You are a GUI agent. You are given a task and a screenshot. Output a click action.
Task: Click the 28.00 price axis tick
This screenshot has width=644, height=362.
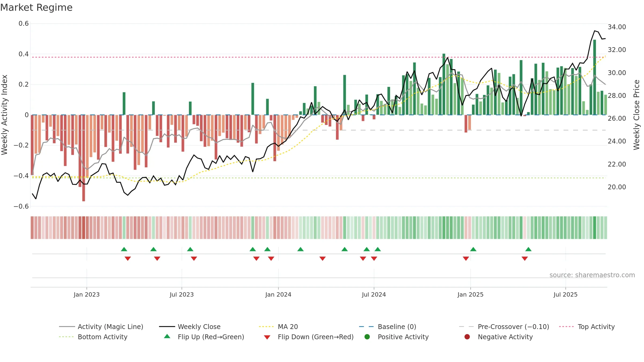point(617,96)
